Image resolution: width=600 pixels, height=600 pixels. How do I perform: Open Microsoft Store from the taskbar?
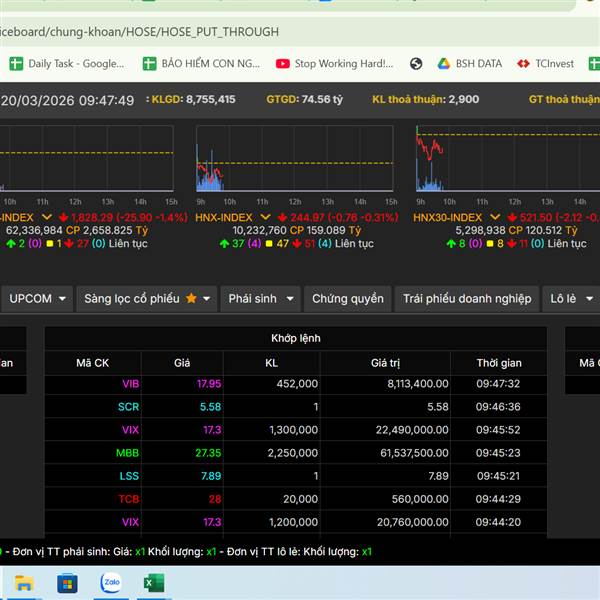click(x=67, y=584)
